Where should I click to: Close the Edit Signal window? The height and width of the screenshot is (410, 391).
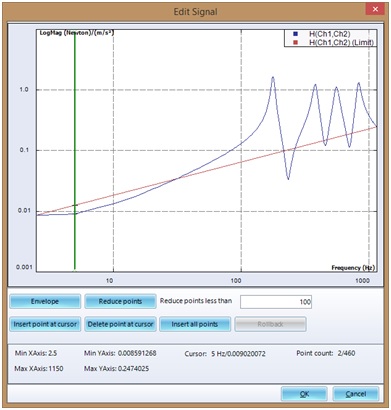[x=375, y=9]
